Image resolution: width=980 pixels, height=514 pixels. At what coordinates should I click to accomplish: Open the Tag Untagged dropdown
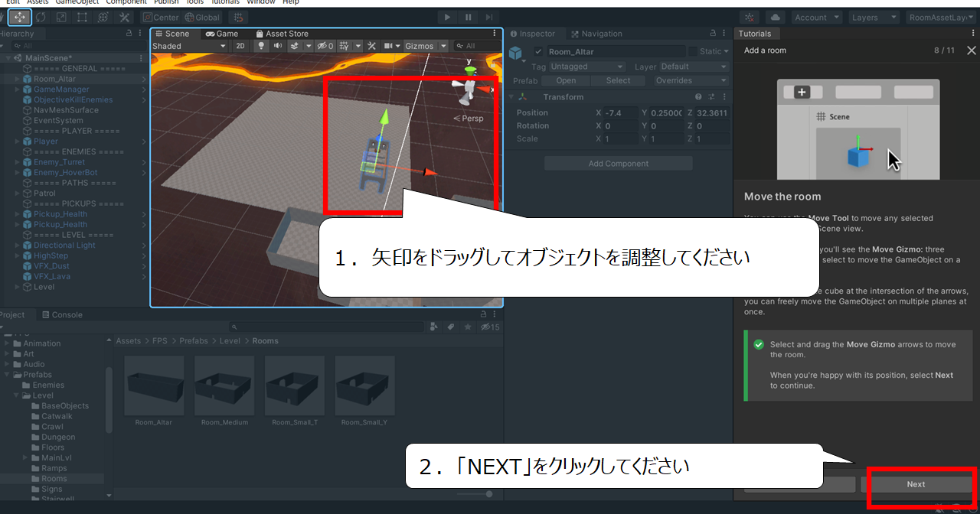(588, 67)
